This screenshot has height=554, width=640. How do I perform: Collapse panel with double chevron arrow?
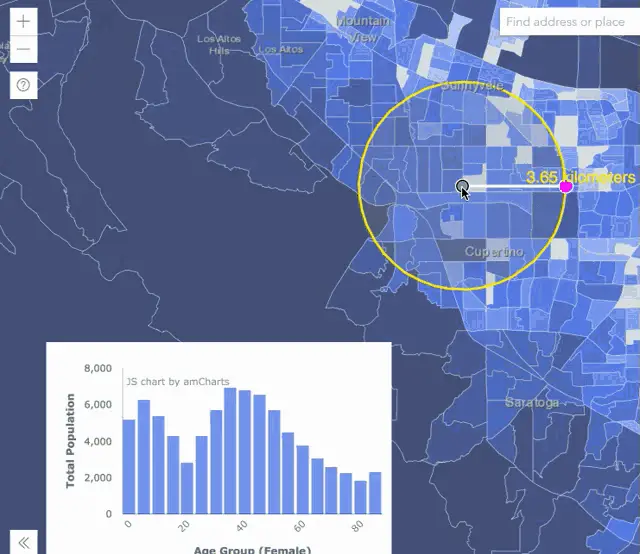point(24,542)
